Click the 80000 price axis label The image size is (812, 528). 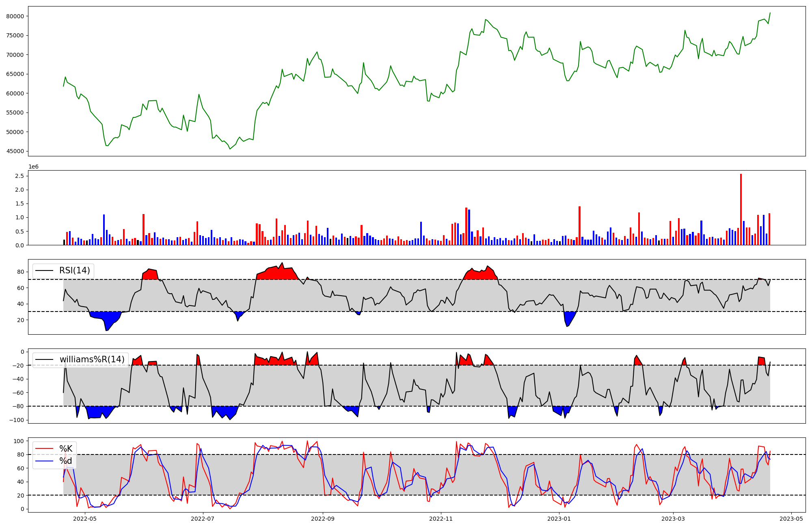[x=15, y=16]
